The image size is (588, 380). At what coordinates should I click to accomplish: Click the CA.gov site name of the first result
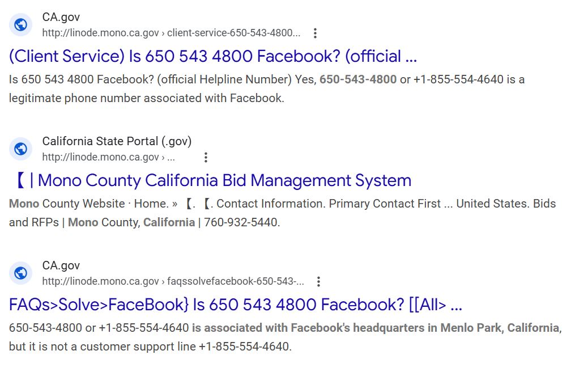[61, 17]
